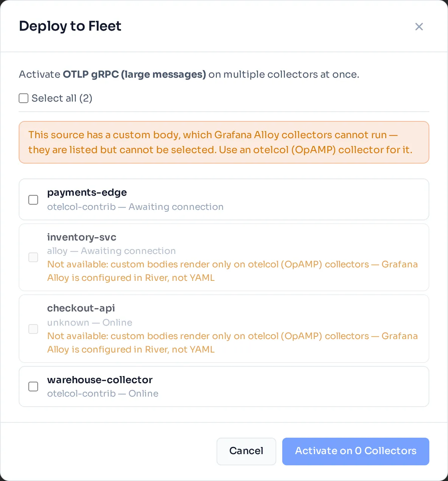Click 'unknown — Online' status text
The width and height of the screenshot is (448, 481).
(90, 323)
